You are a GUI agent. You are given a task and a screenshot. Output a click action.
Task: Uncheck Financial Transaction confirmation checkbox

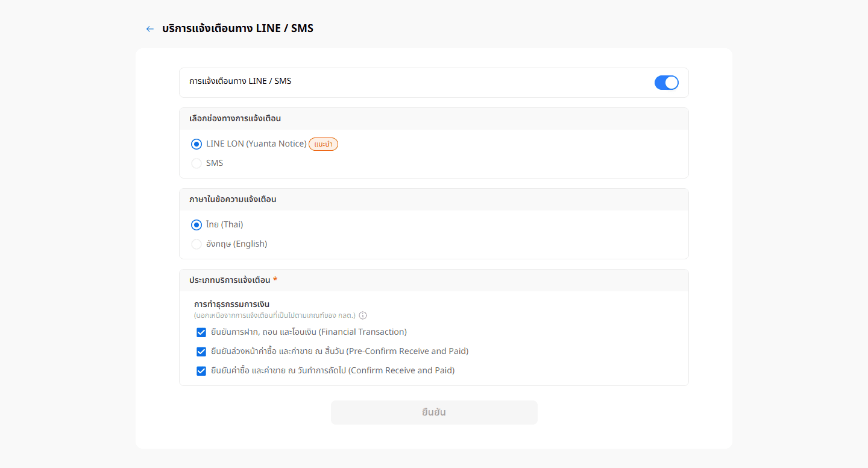click(x=201, y=332)
